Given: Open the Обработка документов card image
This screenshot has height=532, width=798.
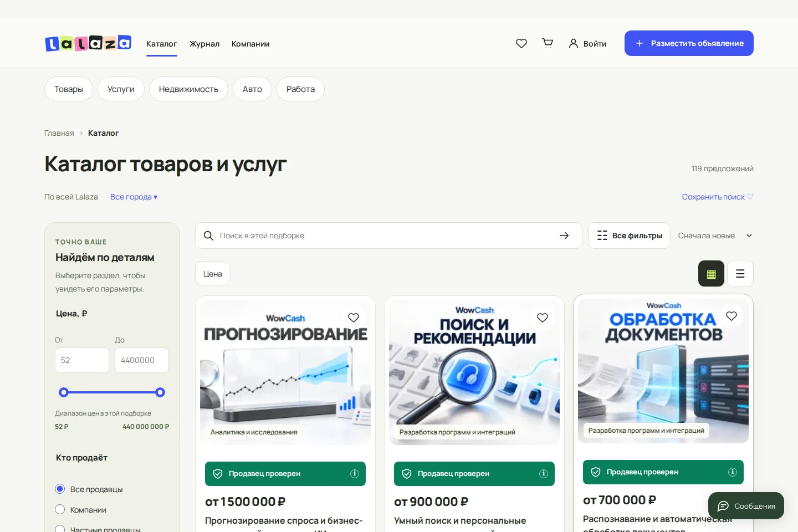Looking at the screenshot, I should 663,371.
